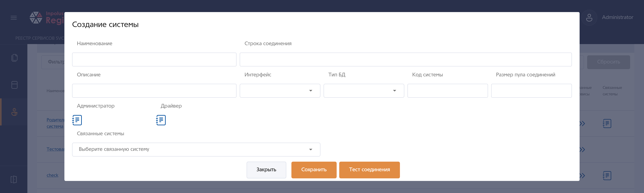Screen dimensions: 644x193
Task: Focus the Размер пула соединений field
Action: click(531, 91)
